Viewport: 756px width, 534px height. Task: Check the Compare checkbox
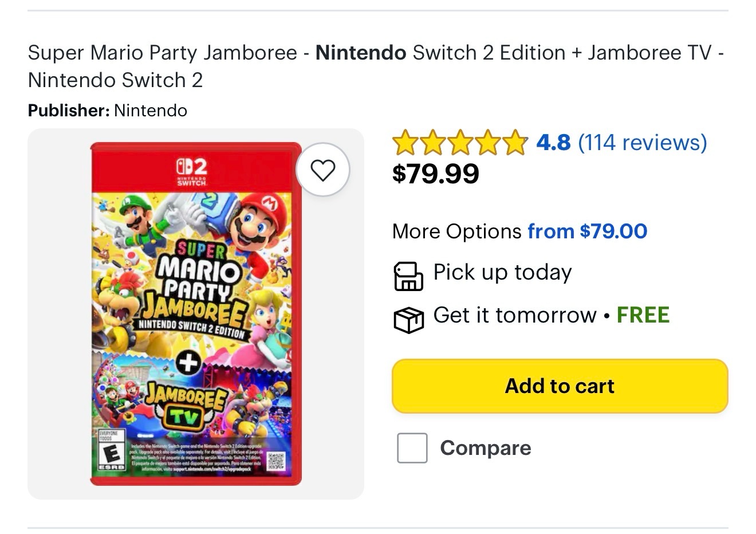click(x=412, y=448)
